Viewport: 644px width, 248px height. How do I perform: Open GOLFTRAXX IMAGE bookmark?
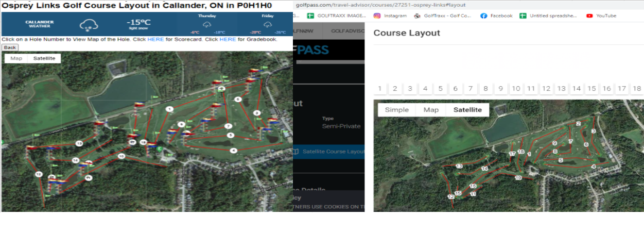[336, 15]
